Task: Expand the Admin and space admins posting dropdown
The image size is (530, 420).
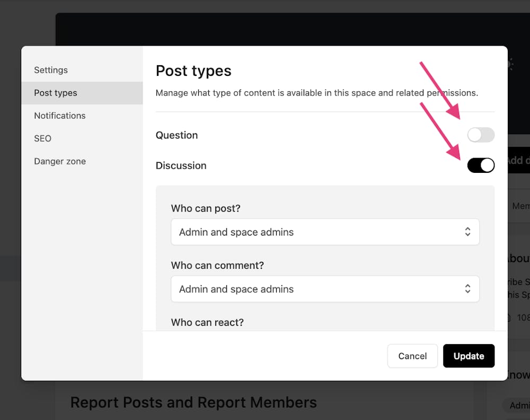Action: (325, 232)
